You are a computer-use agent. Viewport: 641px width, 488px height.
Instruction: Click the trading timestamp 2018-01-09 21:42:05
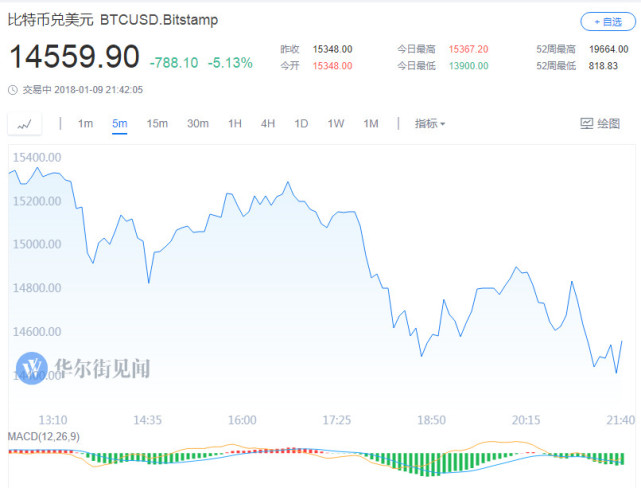[x=99, y=90]
